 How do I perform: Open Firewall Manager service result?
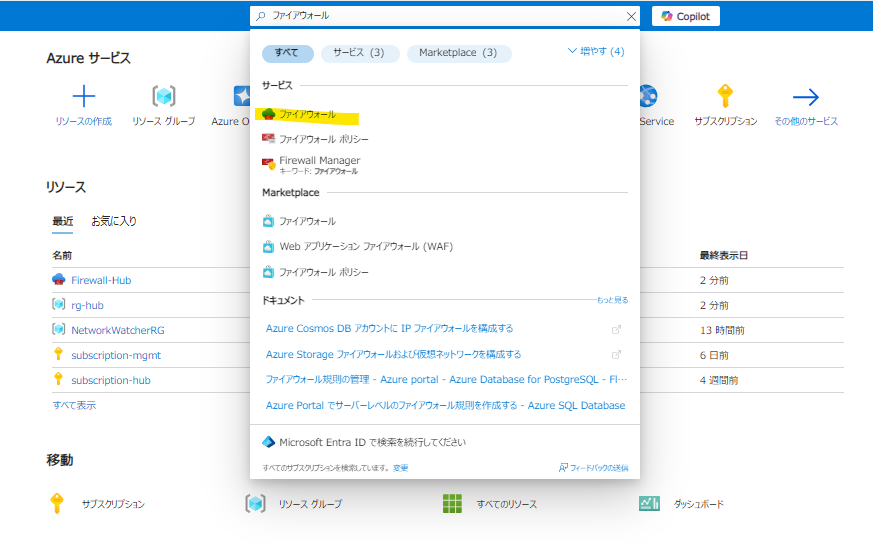[312, 165]
